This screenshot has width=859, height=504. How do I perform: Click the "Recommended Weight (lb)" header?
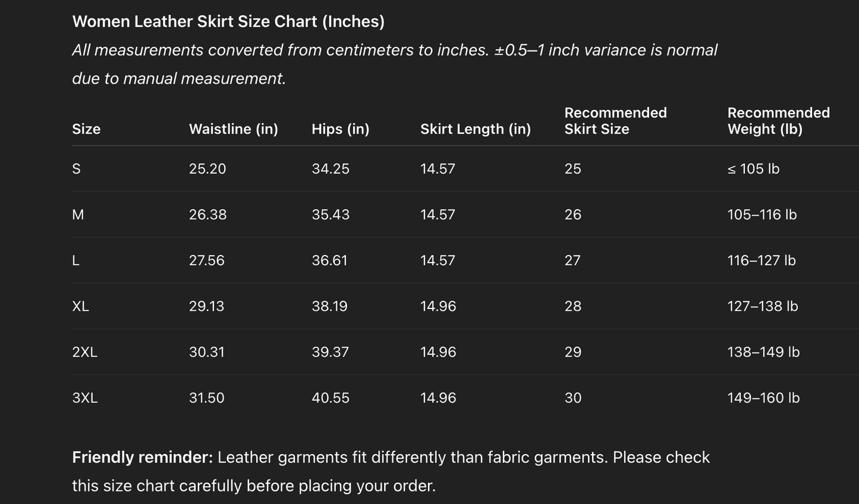[778, 121]
